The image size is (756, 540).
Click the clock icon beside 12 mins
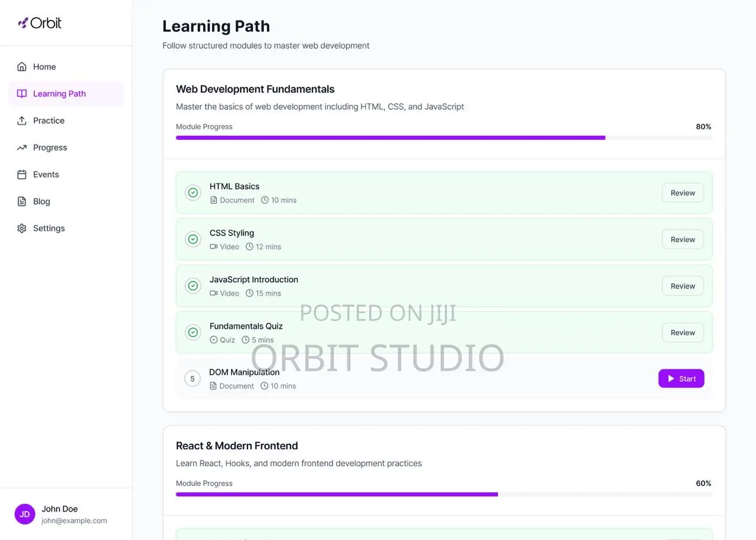[249, 247]
